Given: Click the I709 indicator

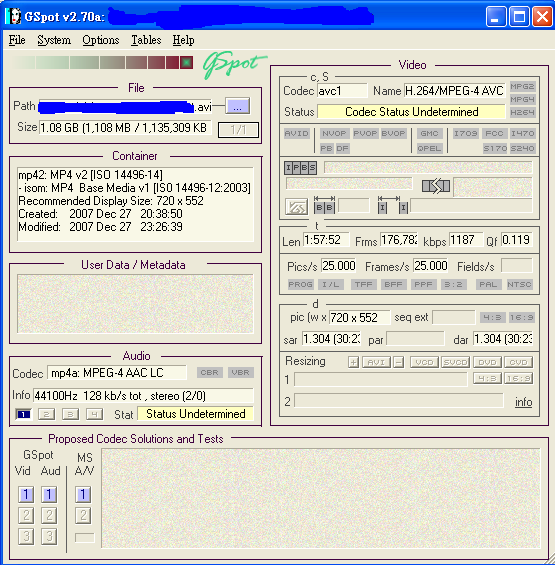Looking at the screenshot, I should tap(465, 133).
